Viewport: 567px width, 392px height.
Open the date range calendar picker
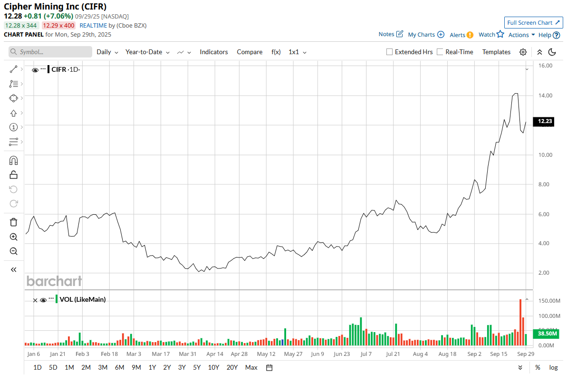(x=269, y=367)
